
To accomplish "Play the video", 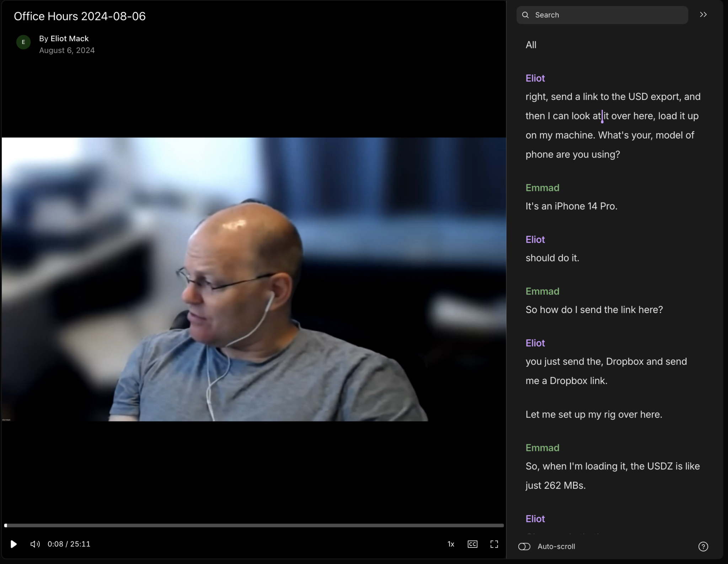I will [x=14, y=544].
